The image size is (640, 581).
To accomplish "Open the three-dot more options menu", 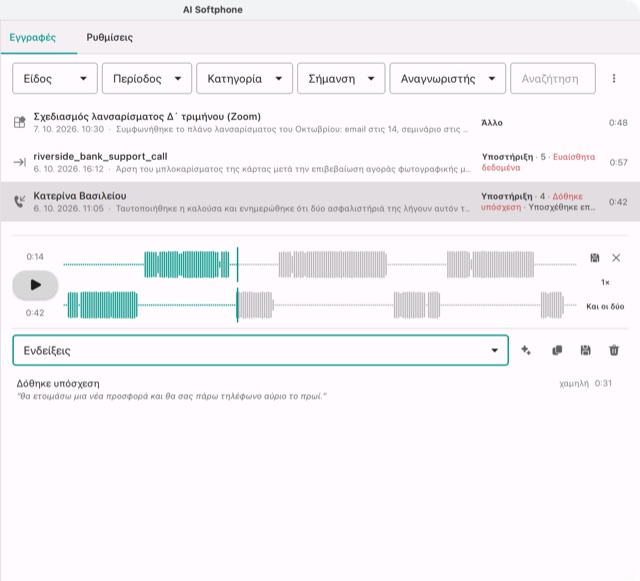I will pos(614,78).
